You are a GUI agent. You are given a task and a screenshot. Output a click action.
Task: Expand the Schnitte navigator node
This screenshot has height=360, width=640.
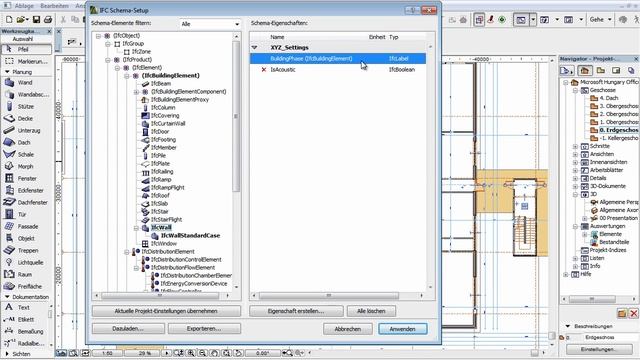[x=576, y=146]
